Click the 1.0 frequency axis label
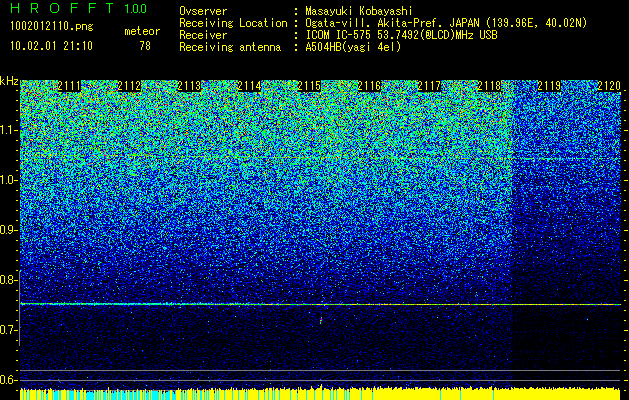This screenshot has width=629, height=400. [8, 180]
